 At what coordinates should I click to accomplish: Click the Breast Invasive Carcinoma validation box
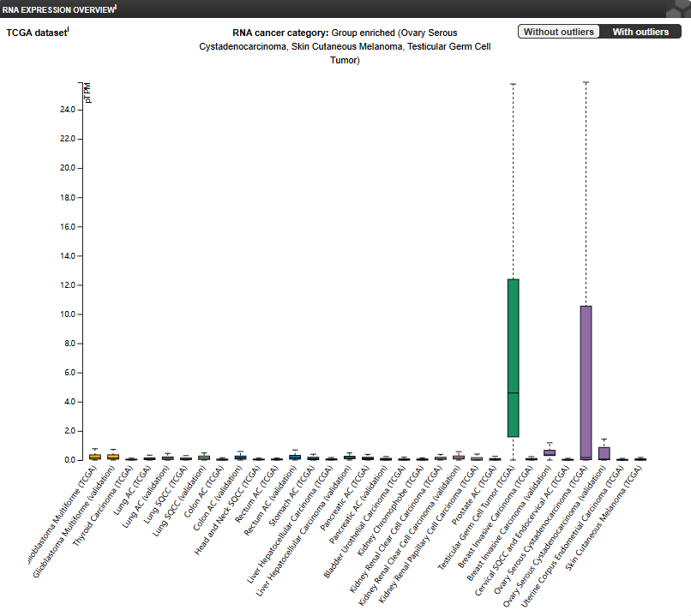tap(550, 452)
